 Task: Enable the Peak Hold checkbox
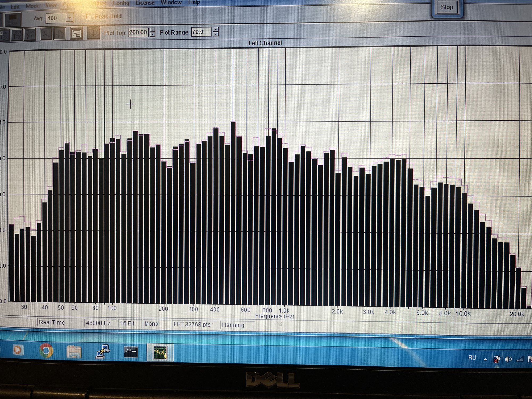89,16
